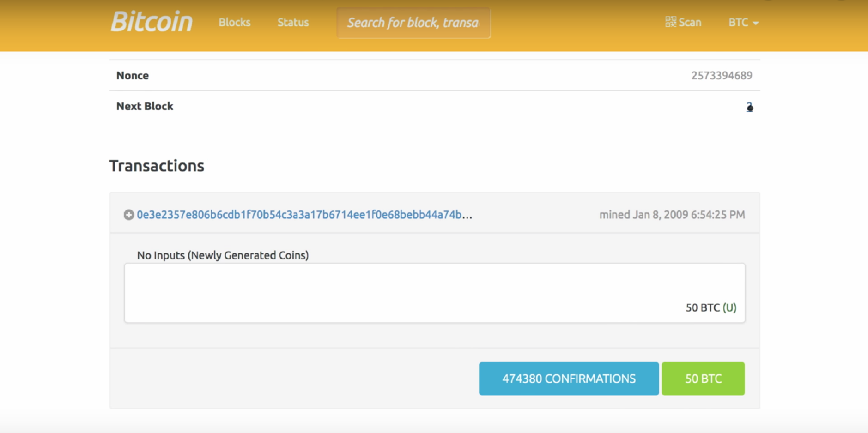
Task: Click the mined Jan 8, 2009 timestamp
Action: pos(672,215)
